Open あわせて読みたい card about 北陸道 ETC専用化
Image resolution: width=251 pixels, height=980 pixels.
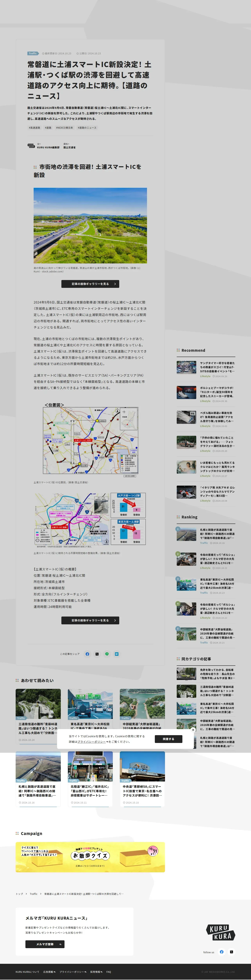[x=90, y=779]
